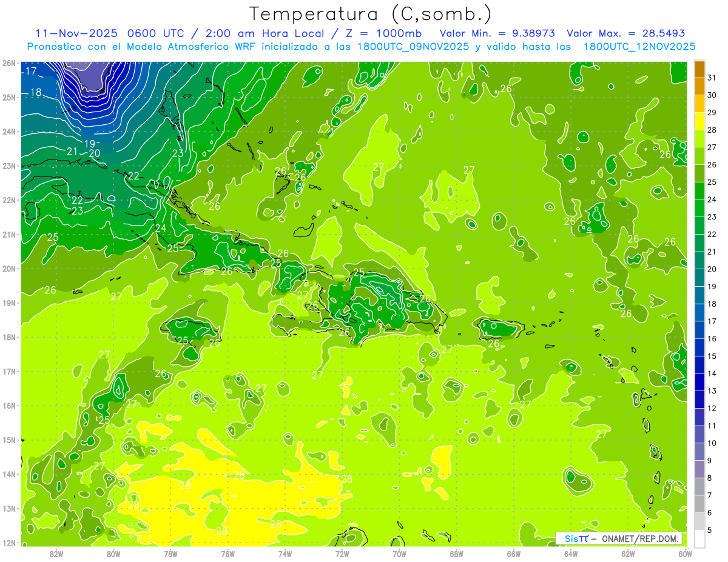
Task: Click the longitude axis label 72W
Action: [x=342, y=554]
